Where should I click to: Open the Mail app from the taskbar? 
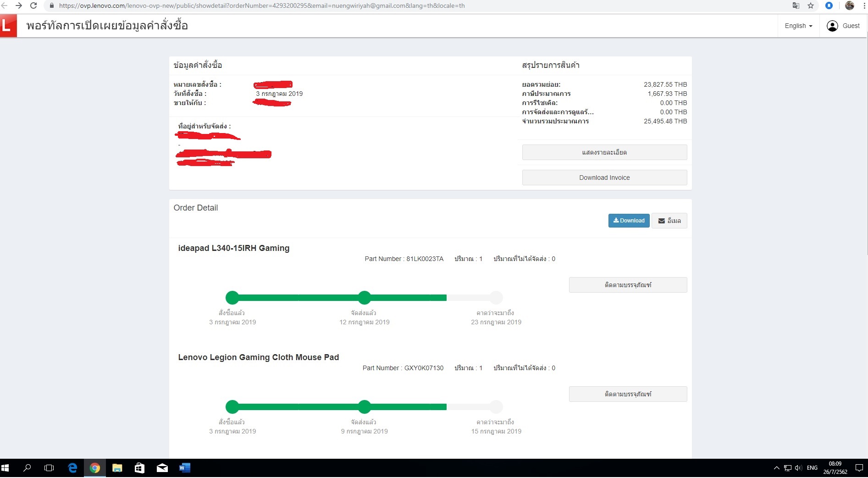click(x=162, y=468)
